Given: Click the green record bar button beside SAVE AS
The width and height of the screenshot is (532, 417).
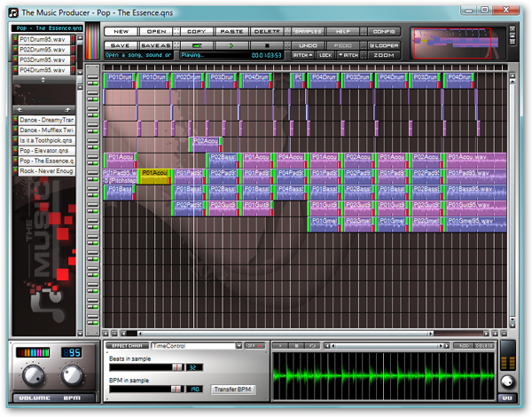Looking at the screenshot, I should [x=197, y=45].
